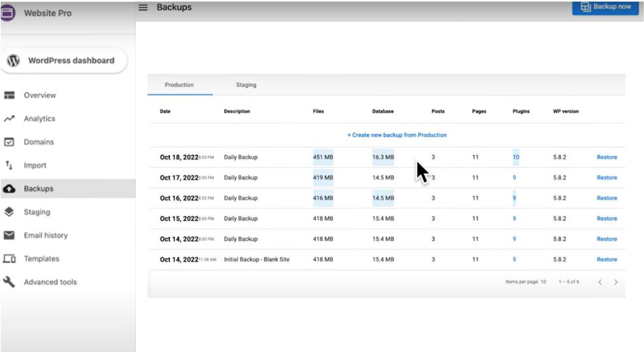Viewport: 644px width, 352px height.
Task: Click the Import arrows icon
Action: pos(9,165)
